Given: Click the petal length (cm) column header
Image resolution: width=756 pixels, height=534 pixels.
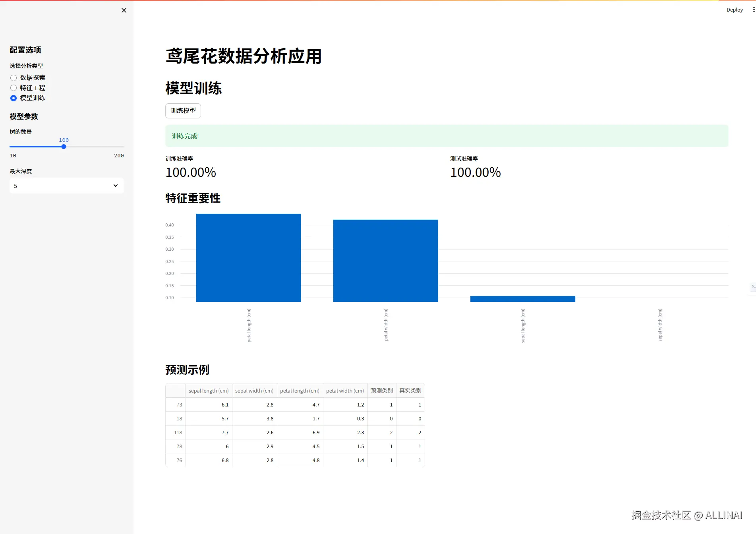Looking at the screenshot, I should (300, 391).
